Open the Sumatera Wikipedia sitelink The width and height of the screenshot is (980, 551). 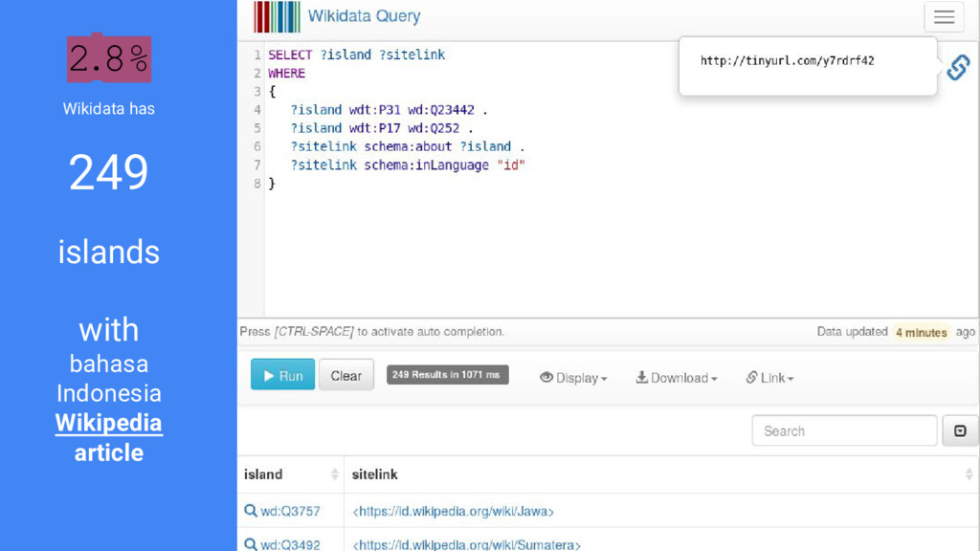[x=466, y=544]
